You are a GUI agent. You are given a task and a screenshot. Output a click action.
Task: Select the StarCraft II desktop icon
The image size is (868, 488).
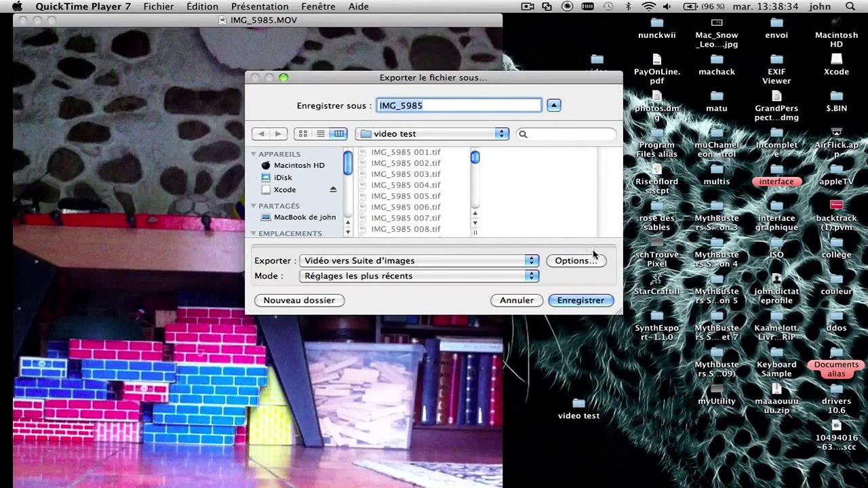[656, 285]
